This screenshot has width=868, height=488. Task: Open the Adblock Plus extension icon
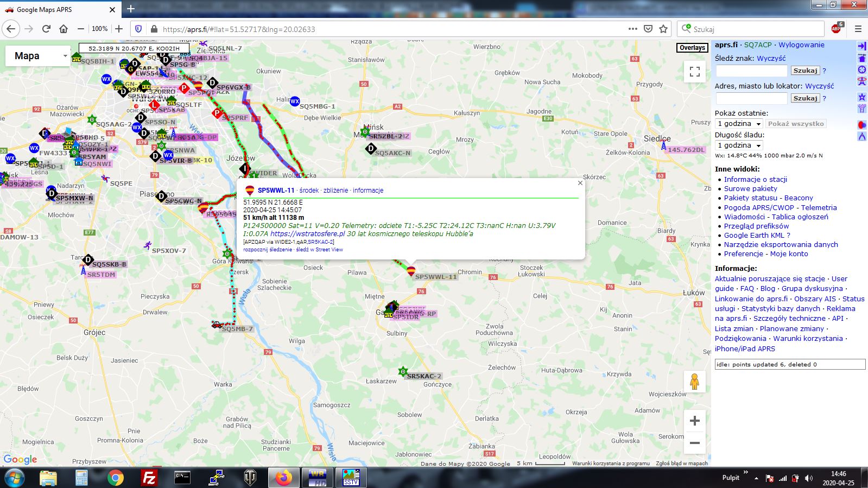[x=837, y=28]
